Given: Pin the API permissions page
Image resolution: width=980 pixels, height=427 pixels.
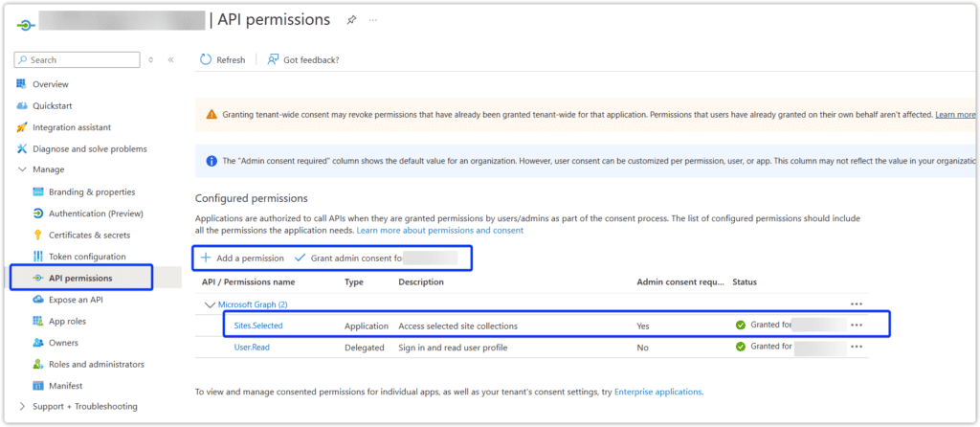Looking at the screenshot, I should click(x=351, y=20).
